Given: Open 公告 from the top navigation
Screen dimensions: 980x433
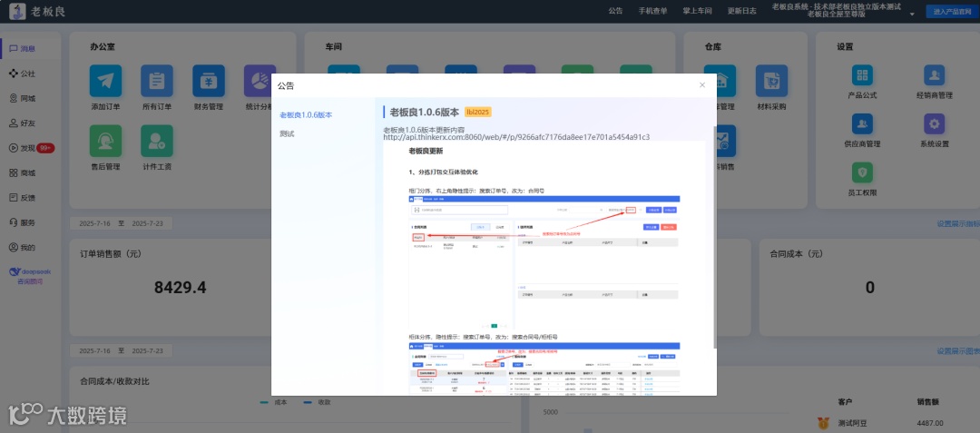Looking at the screenshot, I should pos(615,11).
